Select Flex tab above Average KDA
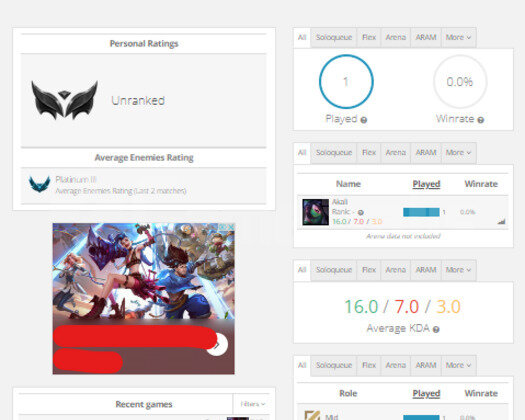The width and height of the screenshot is (525, 420). click(x=369, y=270)
